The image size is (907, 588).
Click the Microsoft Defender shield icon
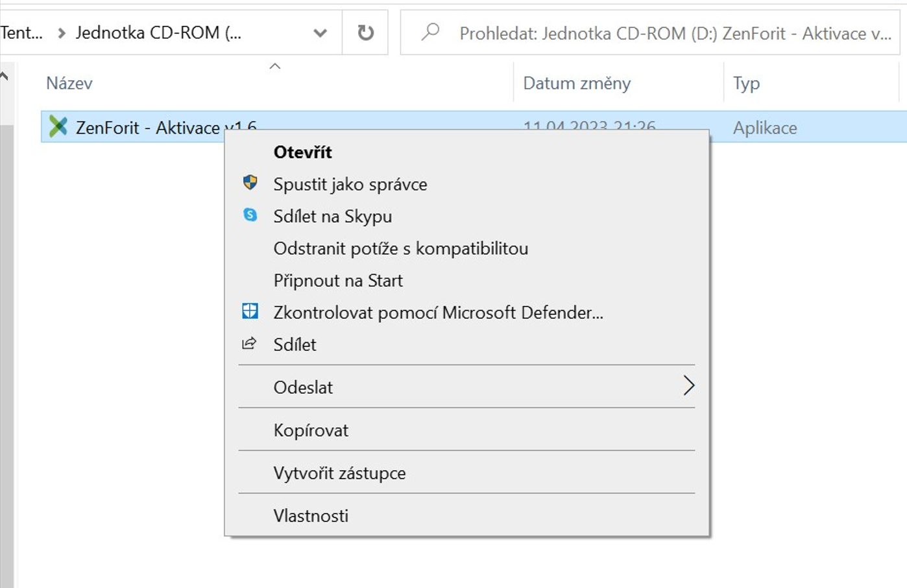click(250, 311)
